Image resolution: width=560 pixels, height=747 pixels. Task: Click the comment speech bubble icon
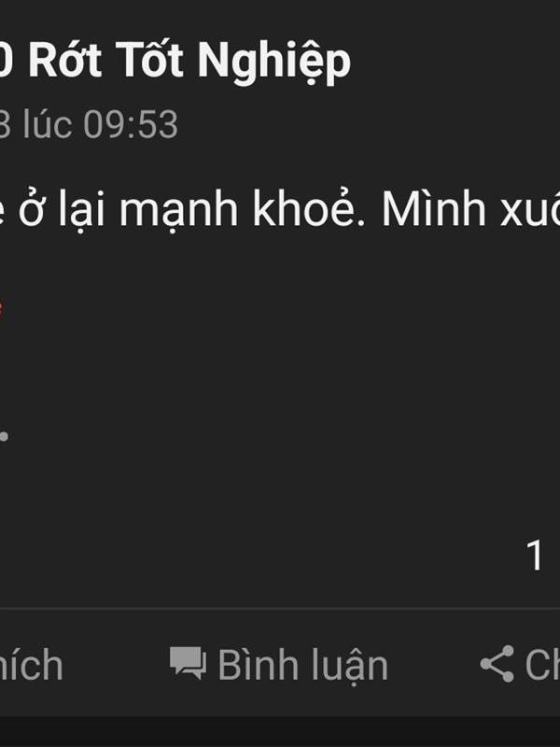tap(189, 663)
